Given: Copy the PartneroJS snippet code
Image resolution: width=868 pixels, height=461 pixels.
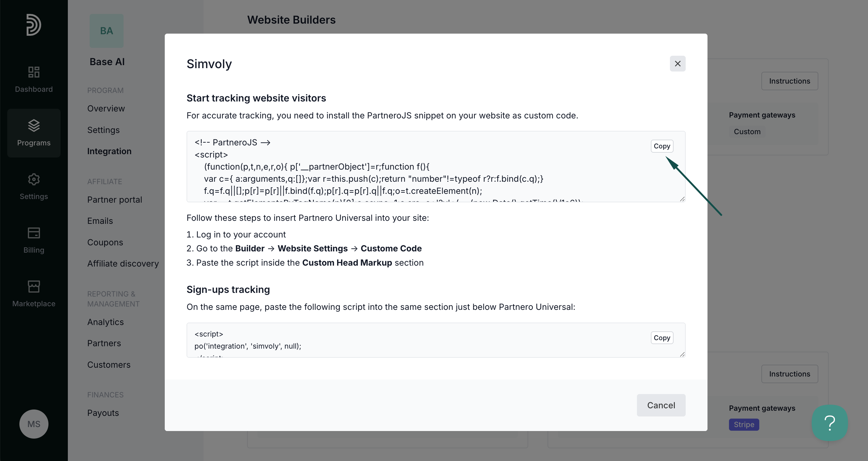Looking at the screenshot, I should [x=662, y=146].
